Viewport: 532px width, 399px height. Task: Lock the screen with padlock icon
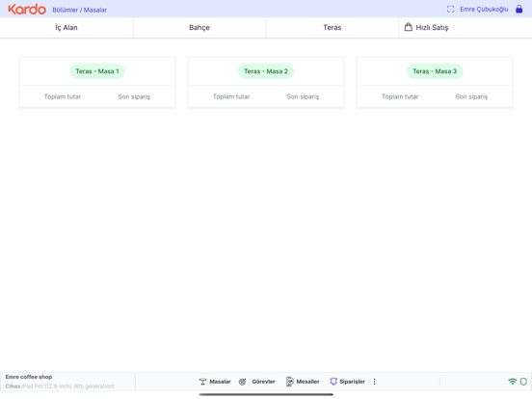(519, 10)
